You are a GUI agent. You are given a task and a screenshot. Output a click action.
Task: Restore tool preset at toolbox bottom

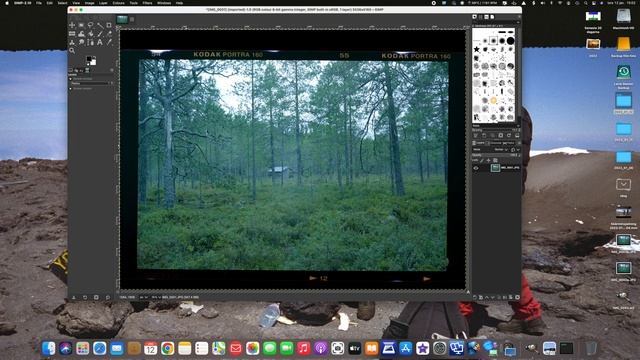click(x=85, y=297)
